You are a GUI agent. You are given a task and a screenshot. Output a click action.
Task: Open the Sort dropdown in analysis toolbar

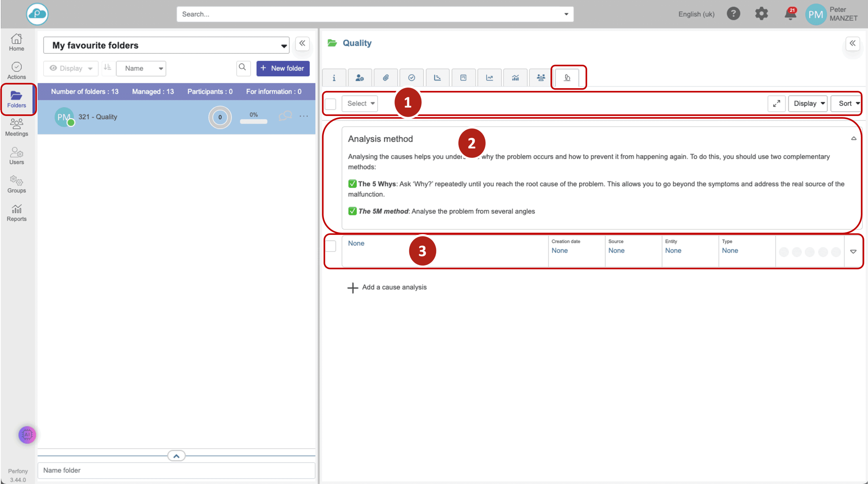tap(848, 103)
